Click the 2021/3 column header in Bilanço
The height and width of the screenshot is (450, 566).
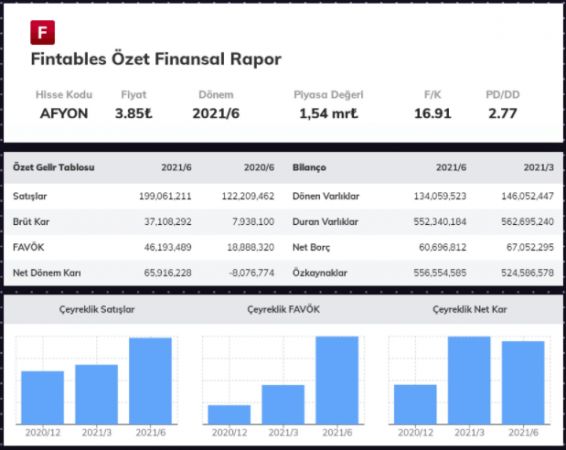(539, 167)
